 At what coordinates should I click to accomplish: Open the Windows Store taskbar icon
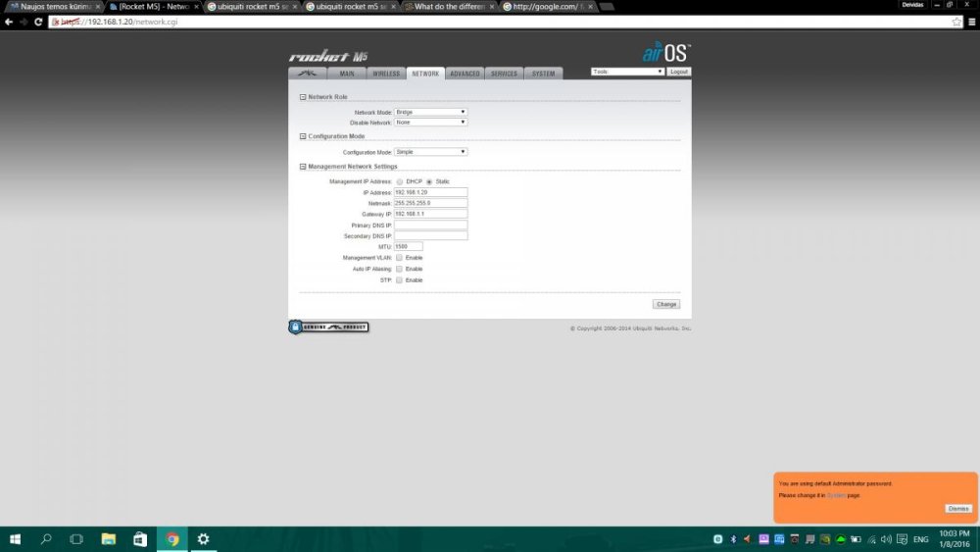coord(140,539)
